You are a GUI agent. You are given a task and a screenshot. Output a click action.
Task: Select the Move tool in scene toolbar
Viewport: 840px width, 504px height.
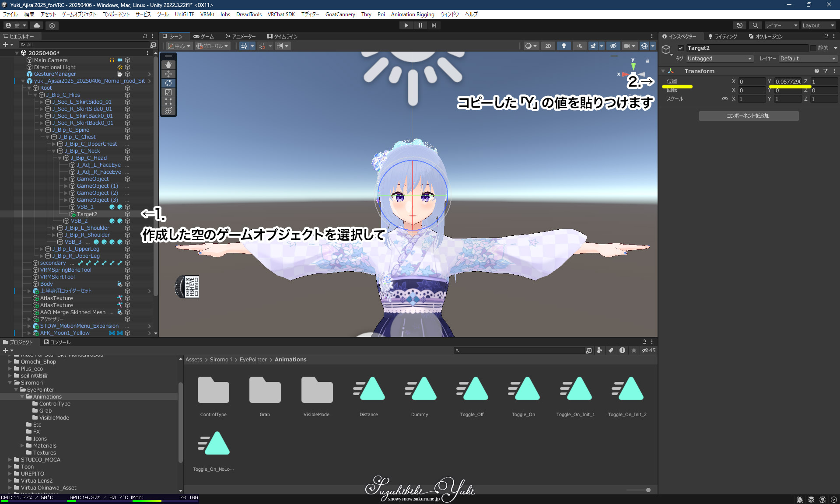coord(168,74)
